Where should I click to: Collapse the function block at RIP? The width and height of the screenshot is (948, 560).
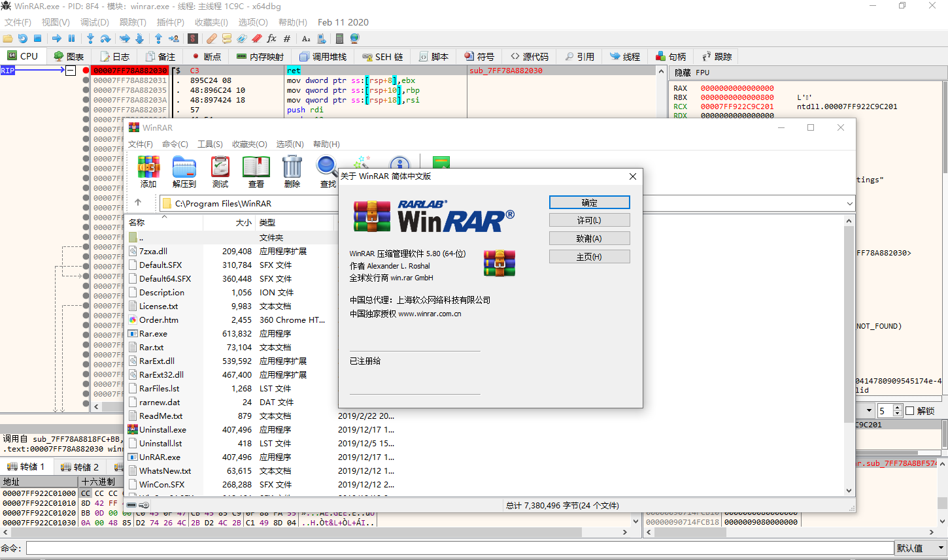tap(71, 71)
